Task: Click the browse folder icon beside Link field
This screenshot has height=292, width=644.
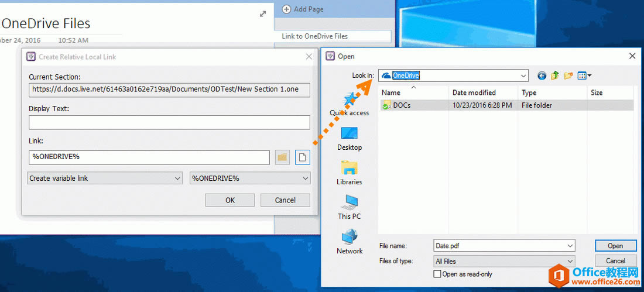Action: click(x=282, y=157)
